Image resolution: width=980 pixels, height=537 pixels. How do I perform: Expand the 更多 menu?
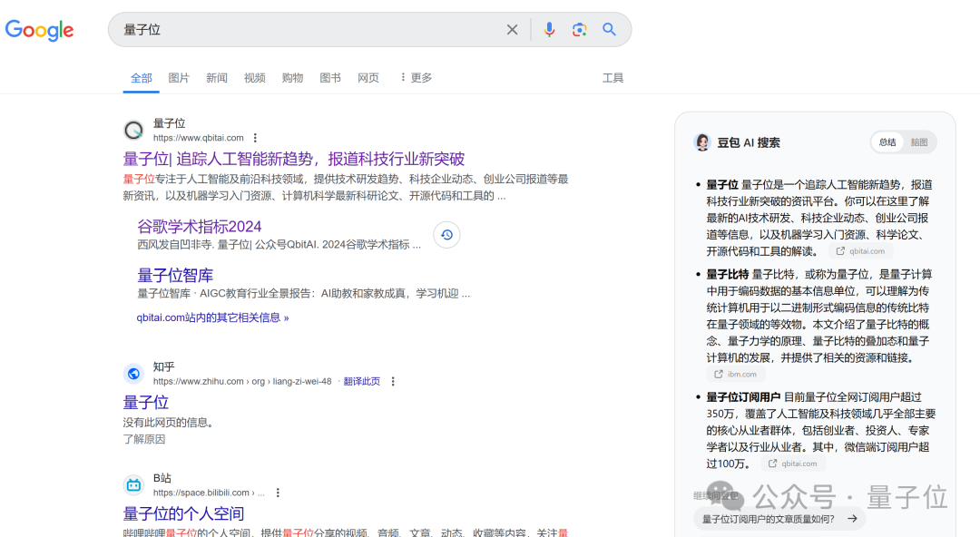pyautogui.click(x=416, y=77)
